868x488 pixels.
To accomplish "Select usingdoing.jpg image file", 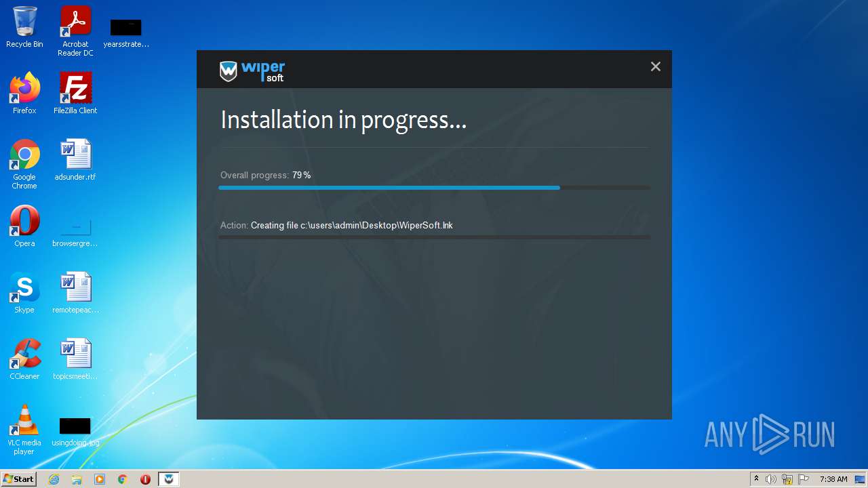I will [75, 432].
